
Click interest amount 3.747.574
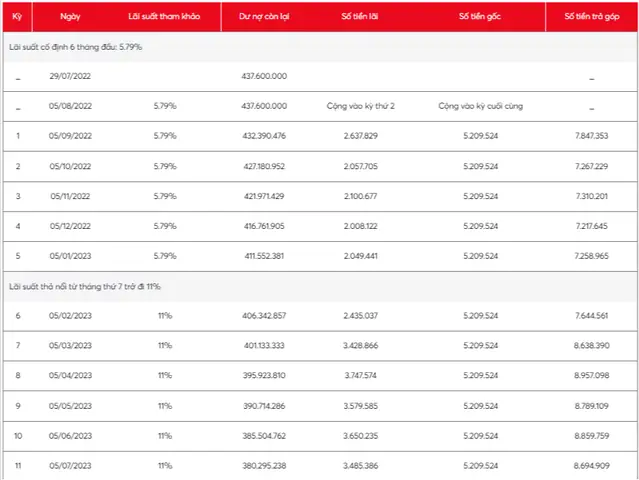click(x=361, y=375)
